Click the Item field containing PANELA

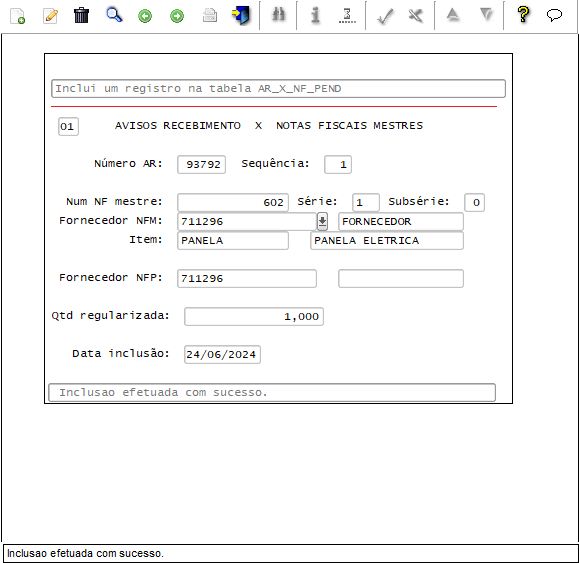coord(233,241)
